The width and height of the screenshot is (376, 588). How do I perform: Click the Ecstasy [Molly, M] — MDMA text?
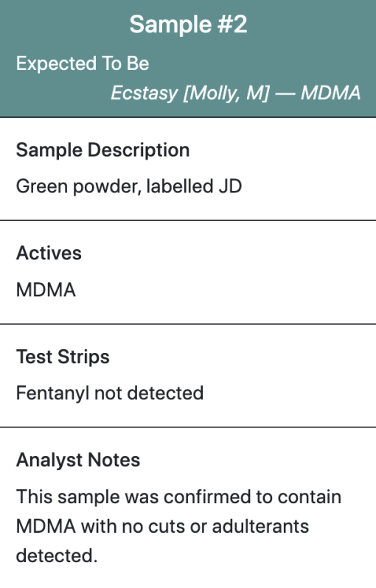(236, 93)
